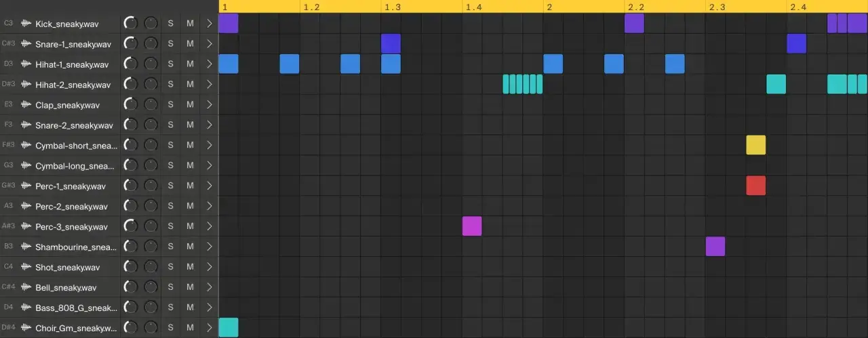The width and height of the screenshot is (868, 338).
Task: Click the waveform icon on the Choir_Gm row
Action: (x=26, y=328)
